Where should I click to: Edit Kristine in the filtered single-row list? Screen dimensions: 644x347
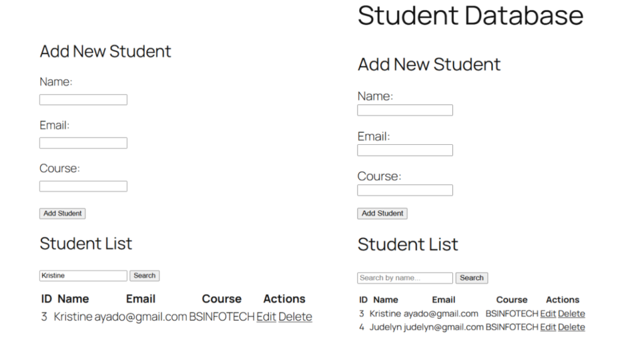(x=266, y=317)
